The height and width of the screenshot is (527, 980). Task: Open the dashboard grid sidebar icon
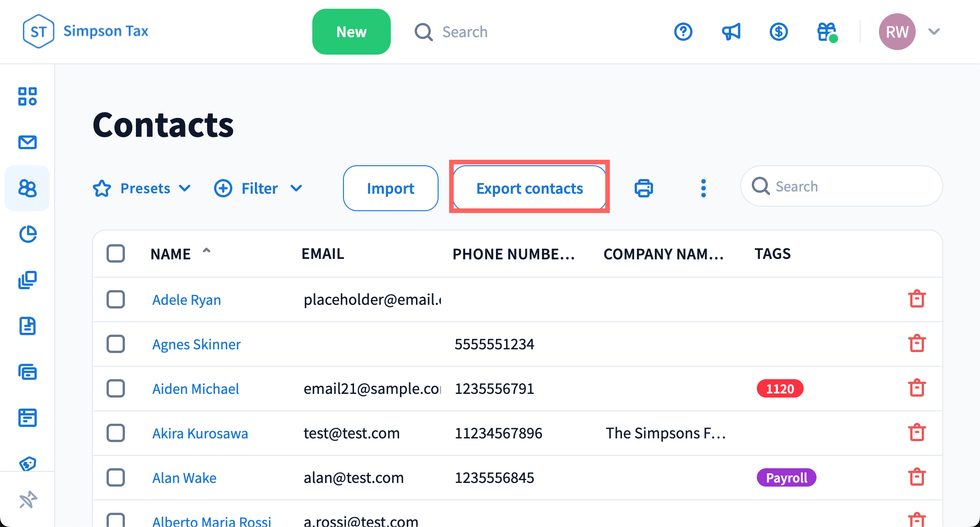tap(28, 96)
